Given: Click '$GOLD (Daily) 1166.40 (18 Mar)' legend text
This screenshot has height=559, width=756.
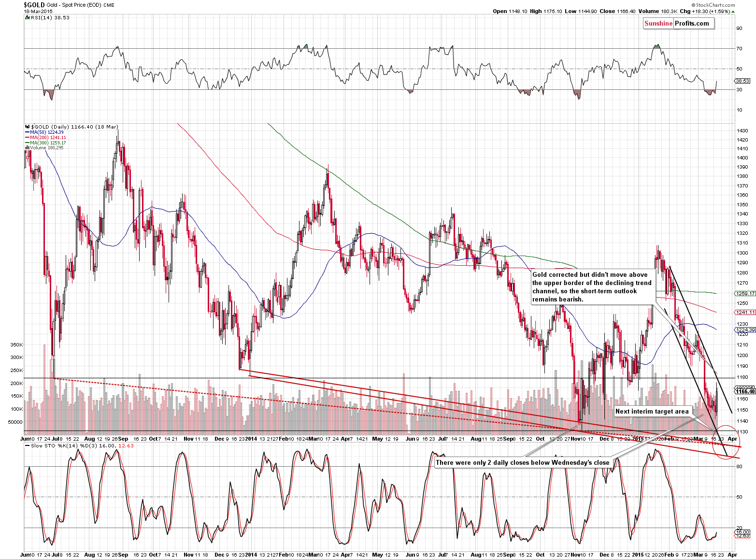Looking at the screenshot, I should 74,127.
